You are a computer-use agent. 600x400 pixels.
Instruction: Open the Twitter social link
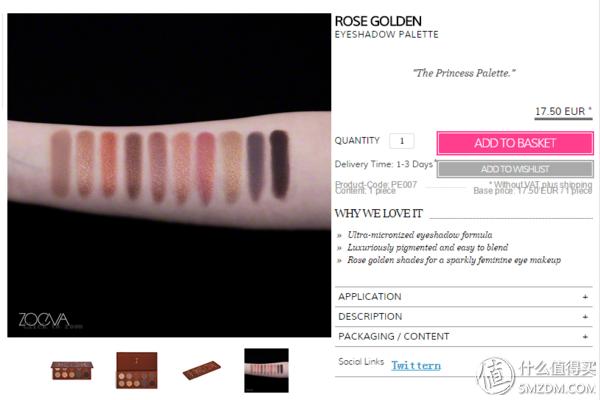click(x=416, y=366)
